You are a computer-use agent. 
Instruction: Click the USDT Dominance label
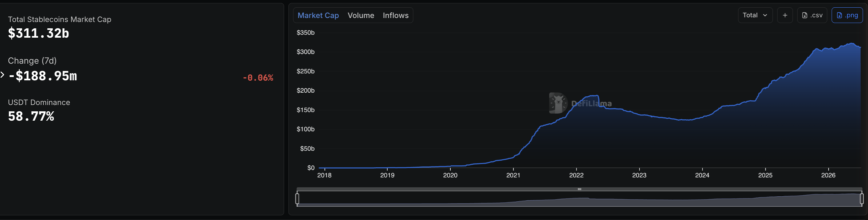click(x=39, y=102)
